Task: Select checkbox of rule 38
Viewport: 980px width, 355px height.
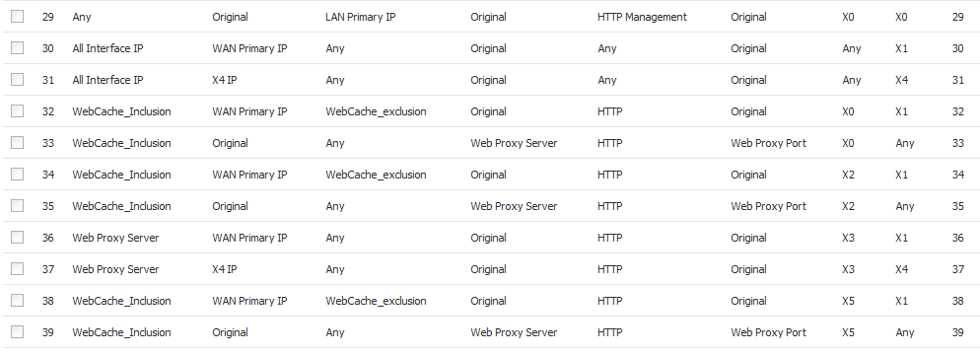Action: 18,300
